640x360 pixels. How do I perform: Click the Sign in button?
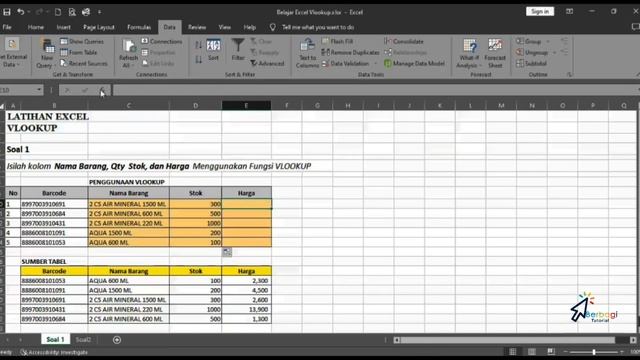(x=540, y=11)
